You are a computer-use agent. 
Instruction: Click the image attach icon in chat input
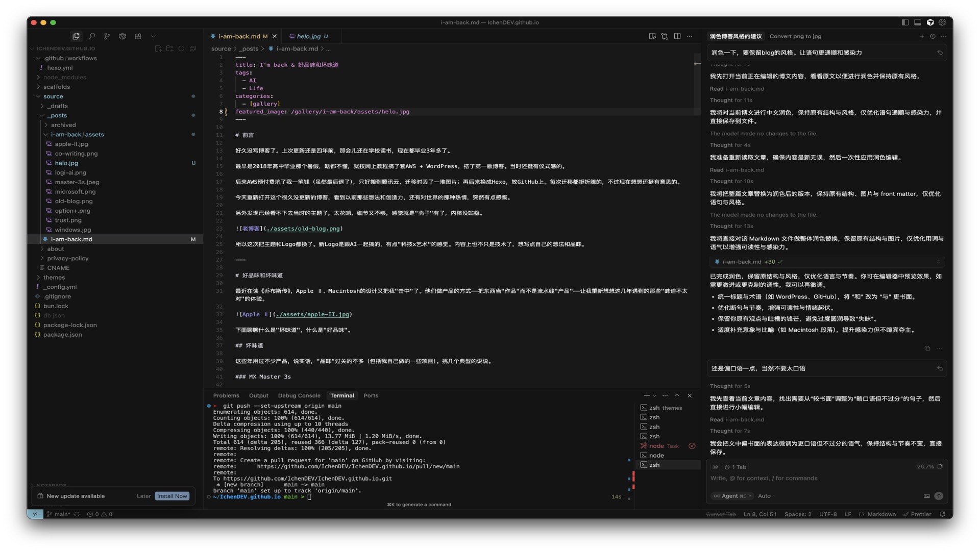click(x=927, y=496)
